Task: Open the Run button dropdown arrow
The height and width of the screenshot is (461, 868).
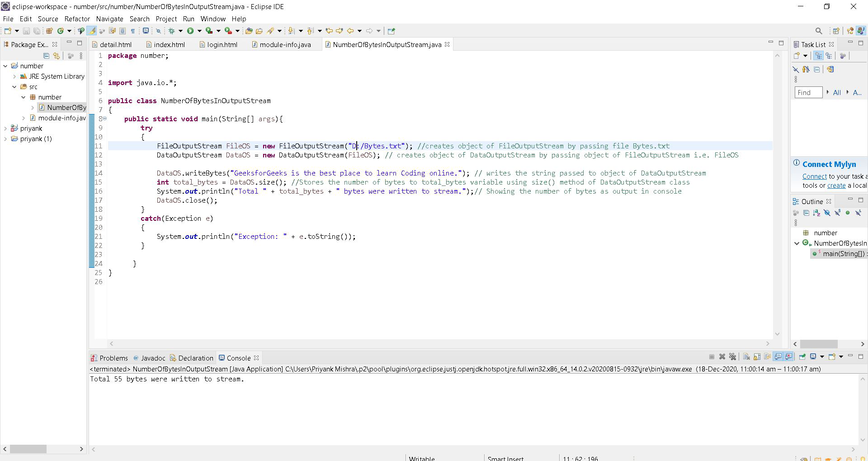Action: click(x=199, y=31)
